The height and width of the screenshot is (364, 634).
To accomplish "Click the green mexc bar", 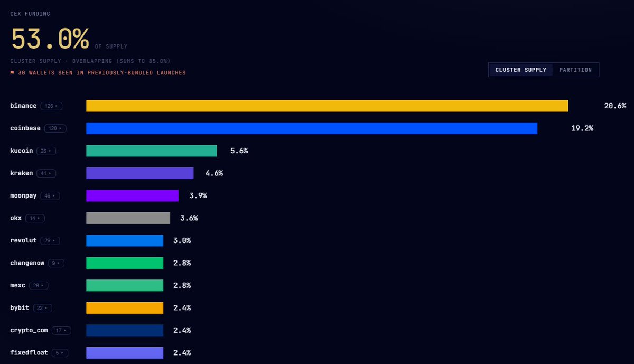I will tap(125, 285).
